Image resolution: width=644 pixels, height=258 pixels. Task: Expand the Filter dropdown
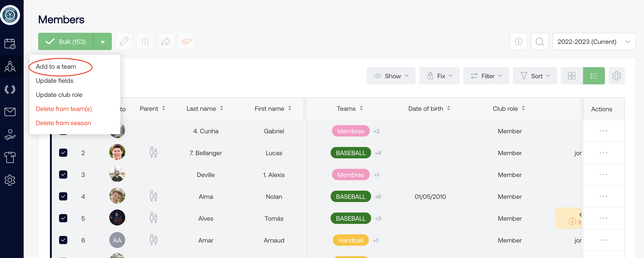click(486, 76)
